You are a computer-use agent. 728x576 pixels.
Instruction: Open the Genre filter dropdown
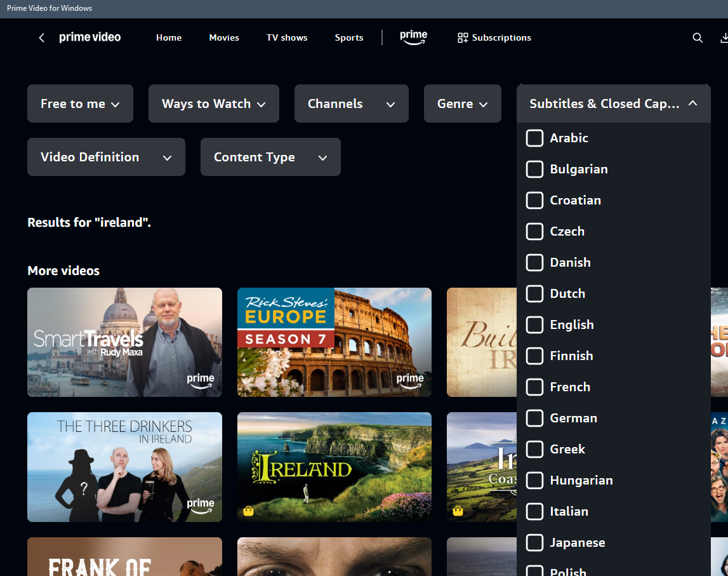coord(463,104)
